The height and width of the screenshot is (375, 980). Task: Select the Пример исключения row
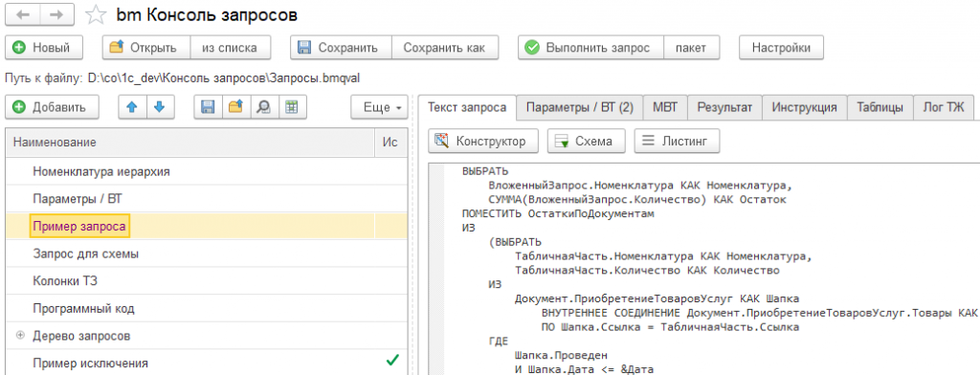point(206,364)
